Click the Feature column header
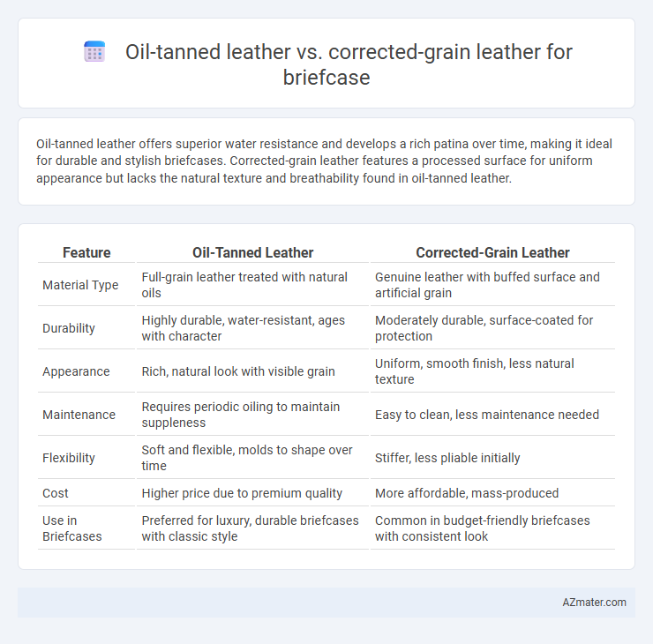Image resolution: width=653 pixels, height=644 pixels. click(86, 252)
